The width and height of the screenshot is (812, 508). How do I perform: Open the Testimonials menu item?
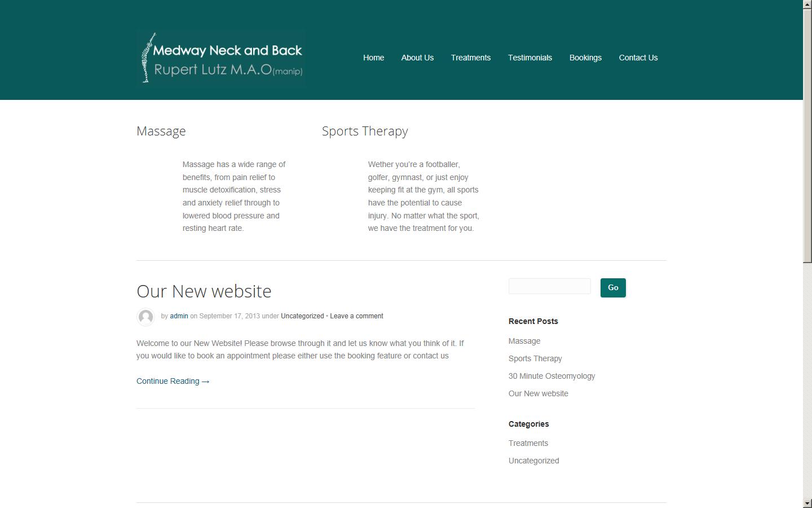coord(529,58)
